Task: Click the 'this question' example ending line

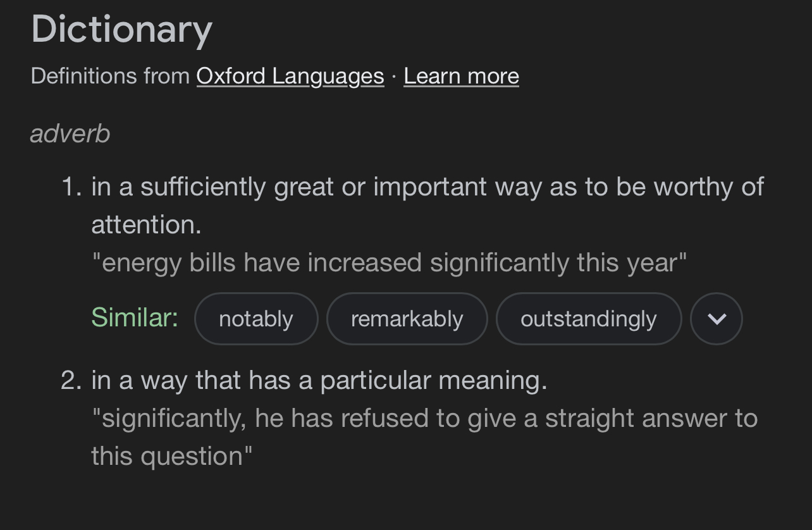Action: (x=171, y=456)
